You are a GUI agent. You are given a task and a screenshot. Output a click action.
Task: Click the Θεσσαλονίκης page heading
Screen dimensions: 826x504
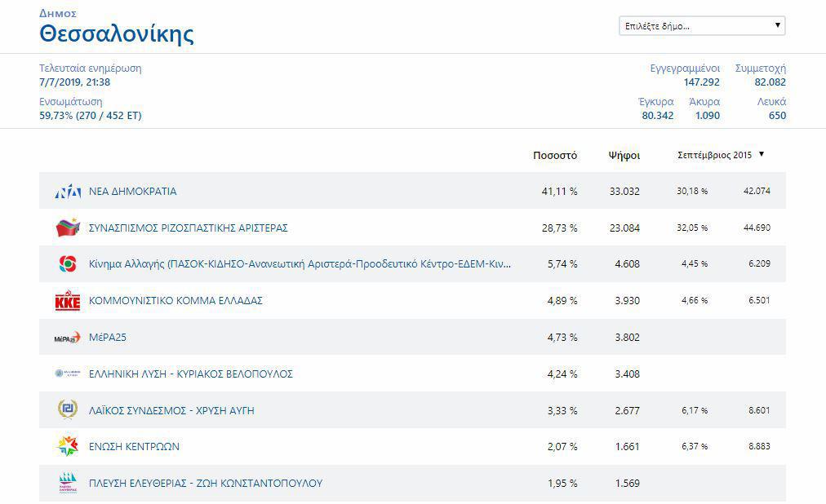click(117, 34)
